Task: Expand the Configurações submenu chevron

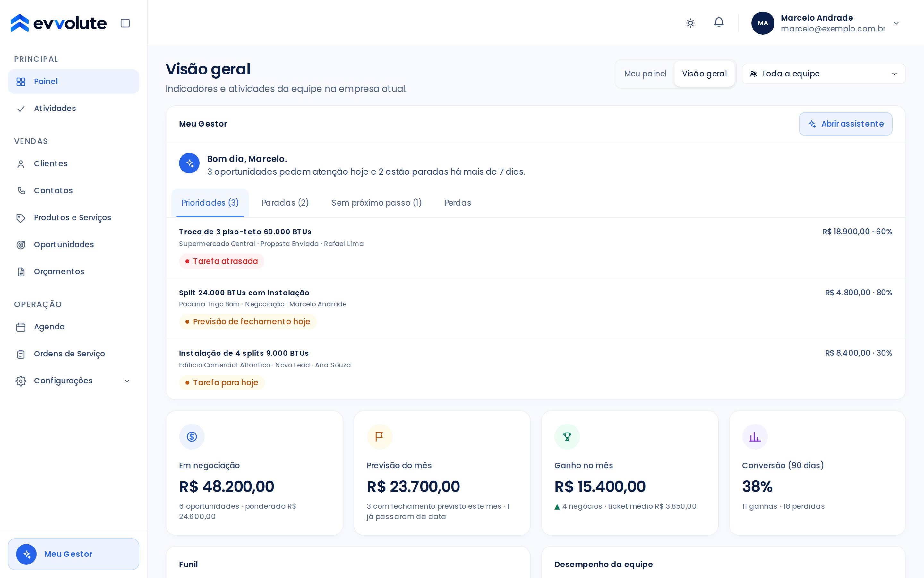Action: (x=127, y=381)
